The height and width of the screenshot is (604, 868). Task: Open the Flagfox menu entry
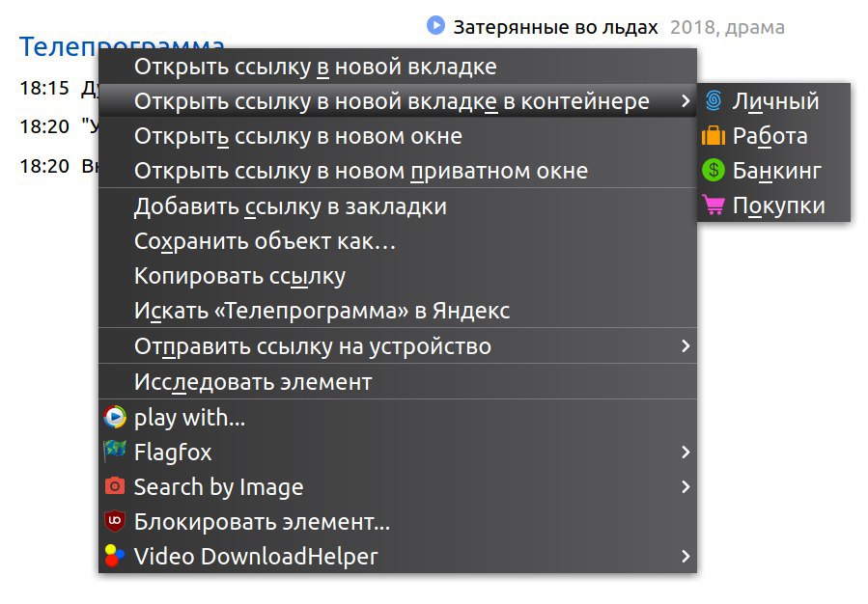[398, 452]
